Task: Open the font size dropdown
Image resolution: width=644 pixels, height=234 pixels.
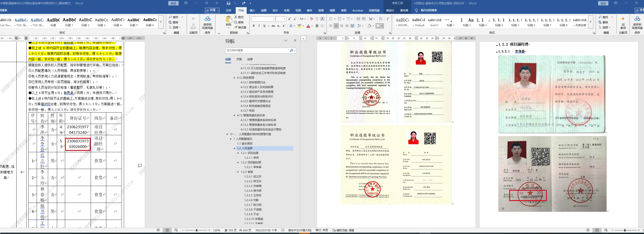Action: tap(285, 19)
